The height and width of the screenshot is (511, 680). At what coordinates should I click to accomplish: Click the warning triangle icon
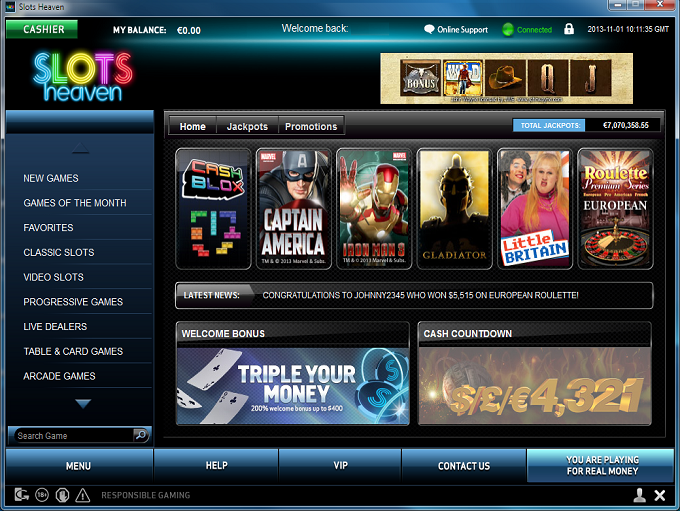point(82,495)
